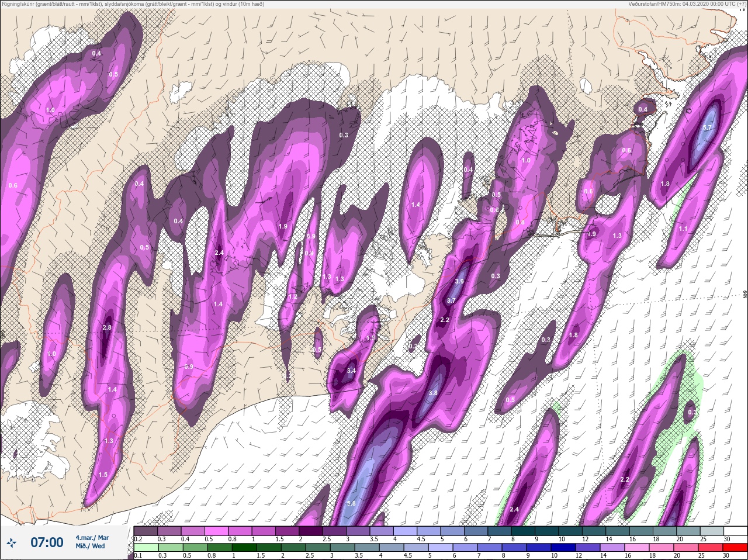The height and width of the screenshot is (560, 748).
Task: Click the 2.8 precipitation value on the map
Action: coord(107,327)
